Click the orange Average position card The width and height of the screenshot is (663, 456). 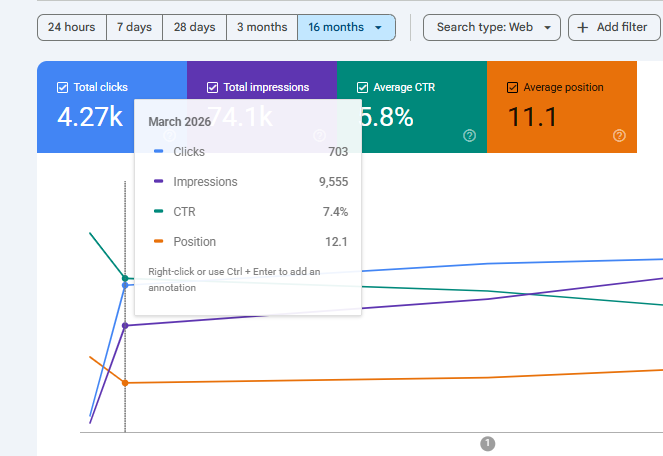point(562,107)
